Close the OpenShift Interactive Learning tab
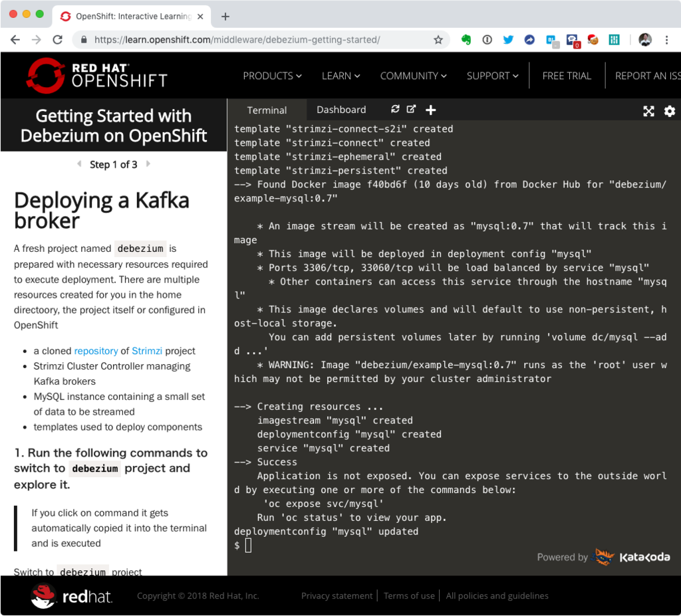This screenshot has height=616, width=681. [x=200, y=17]
